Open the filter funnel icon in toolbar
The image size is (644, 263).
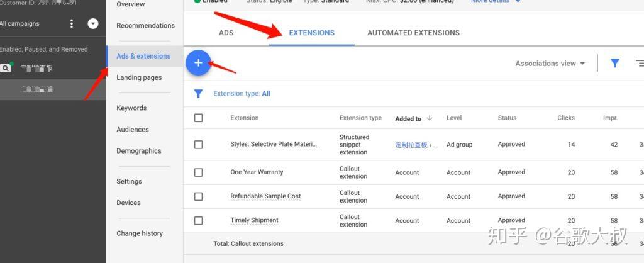[x=615, y=64]
